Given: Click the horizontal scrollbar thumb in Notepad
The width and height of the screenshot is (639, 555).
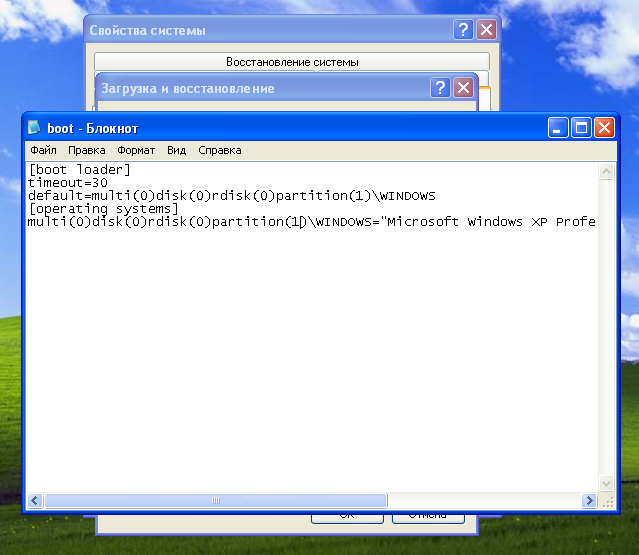Looking at the screenshot, I should pyautogui.click(x=214, y=500).
